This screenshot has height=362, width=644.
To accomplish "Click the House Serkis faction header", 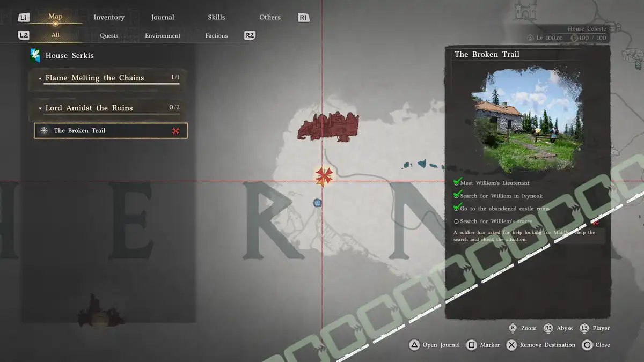I will [69, 55].
